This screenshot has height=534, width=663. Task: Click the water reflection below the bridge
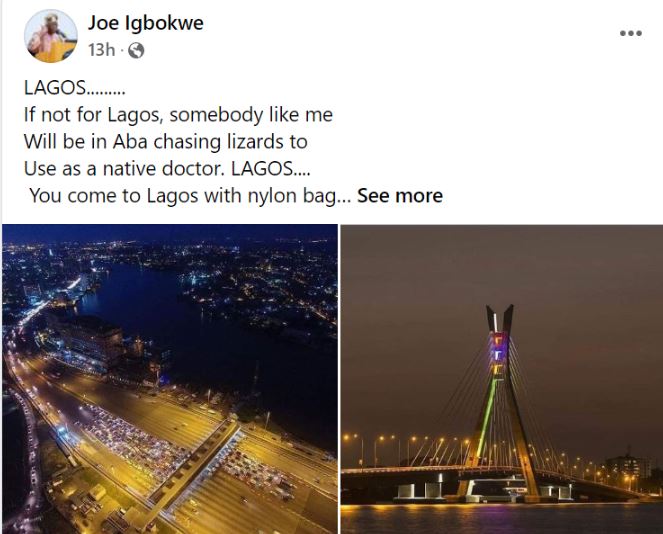click(x=501, y=518)
